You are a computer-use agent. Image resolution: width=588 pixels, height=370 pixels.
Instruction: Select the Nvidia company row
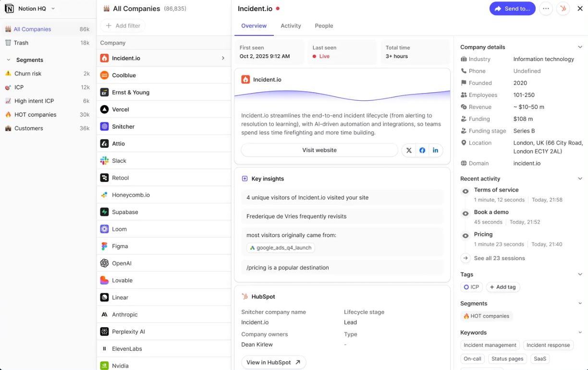click(x=164, y=364)
